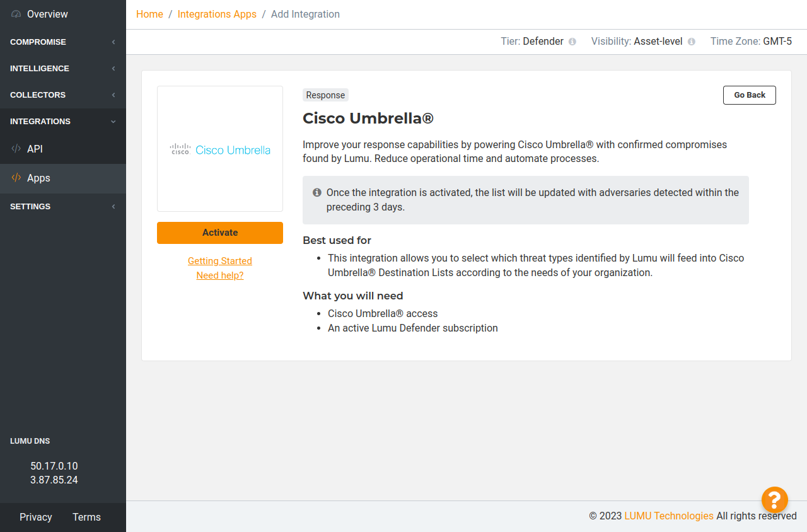Expand the Compromise sidebar section

(x=63, y=42)
